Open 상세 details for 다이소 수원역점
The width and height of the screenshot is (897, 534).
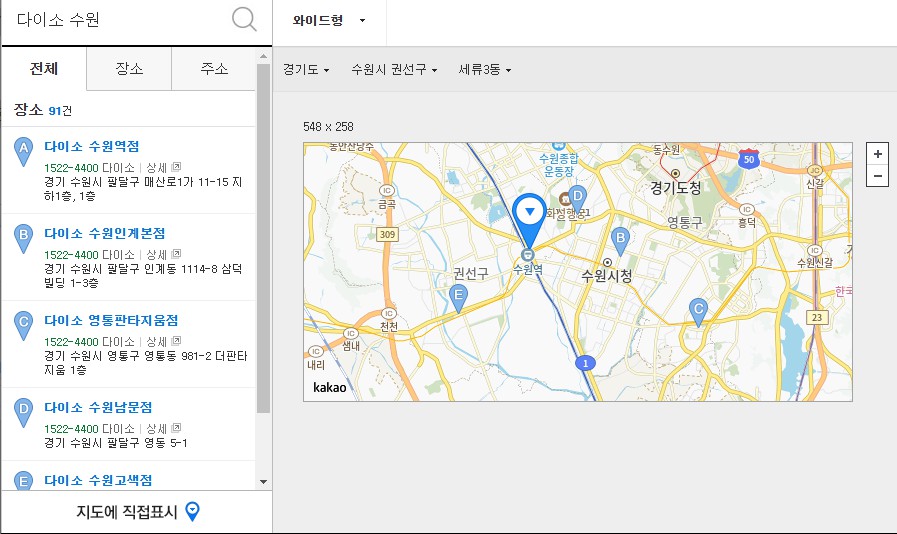click(x=156, y=168)
